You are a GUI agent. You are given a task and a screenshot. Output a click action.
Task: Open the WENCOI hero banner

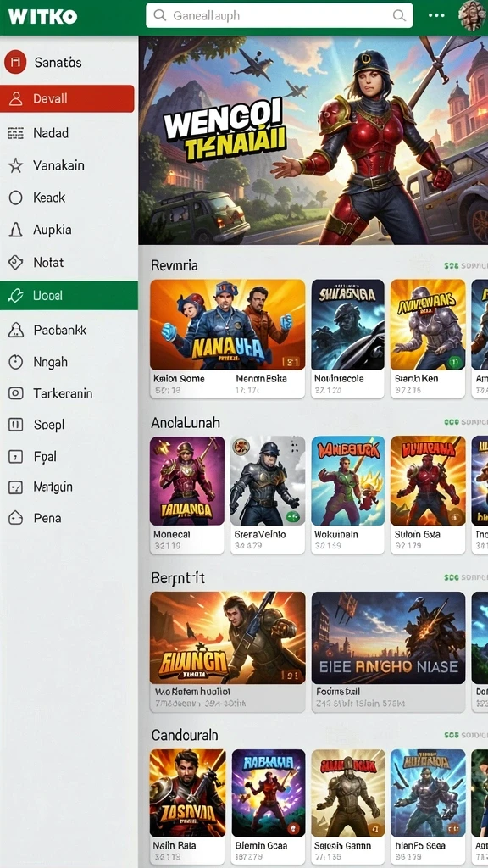click(313, 140)
